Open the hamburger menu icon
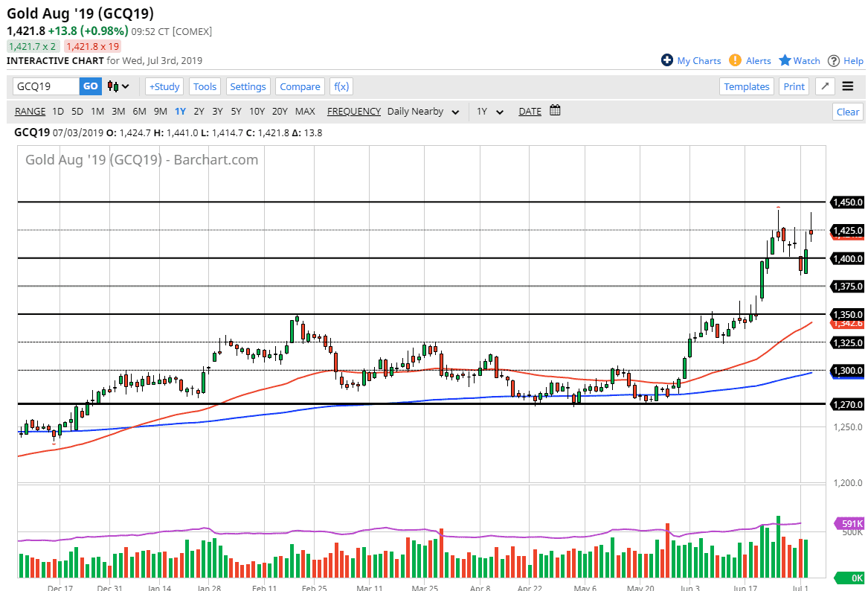This screenshot has height=591, width=868. [848, 86]
